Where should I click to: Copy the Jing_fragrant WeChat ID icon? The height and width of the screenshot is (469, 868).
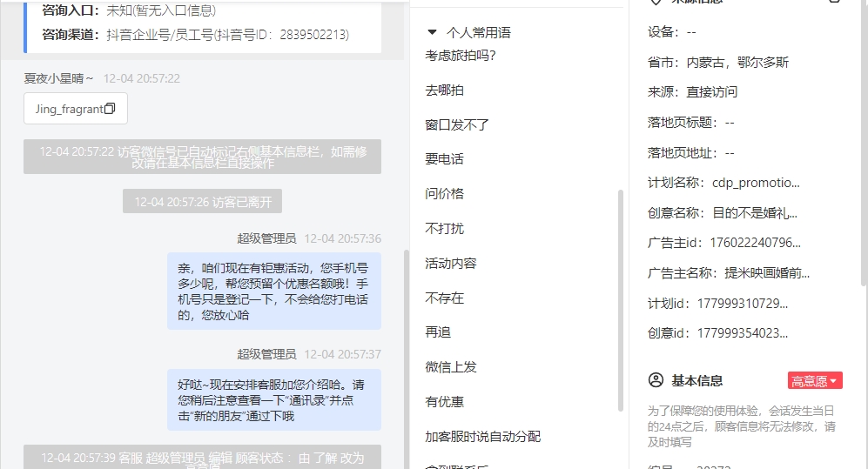(110, 109)
